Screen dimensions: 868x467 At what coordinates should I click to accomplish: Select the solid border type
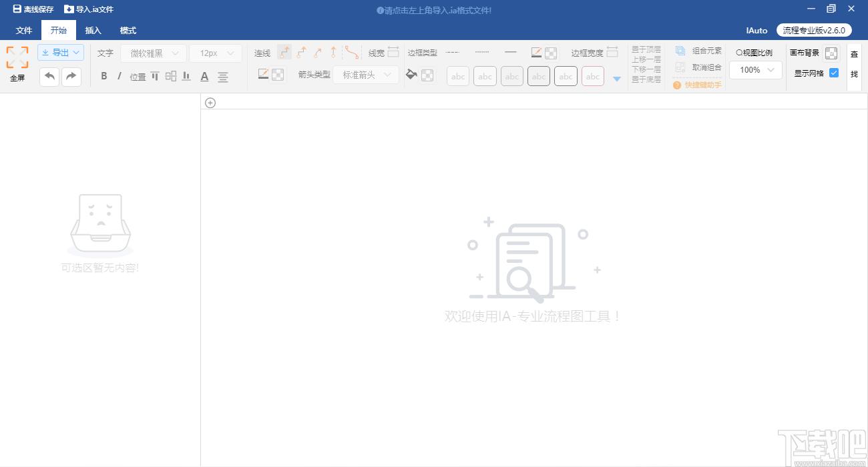coord(511,52)
